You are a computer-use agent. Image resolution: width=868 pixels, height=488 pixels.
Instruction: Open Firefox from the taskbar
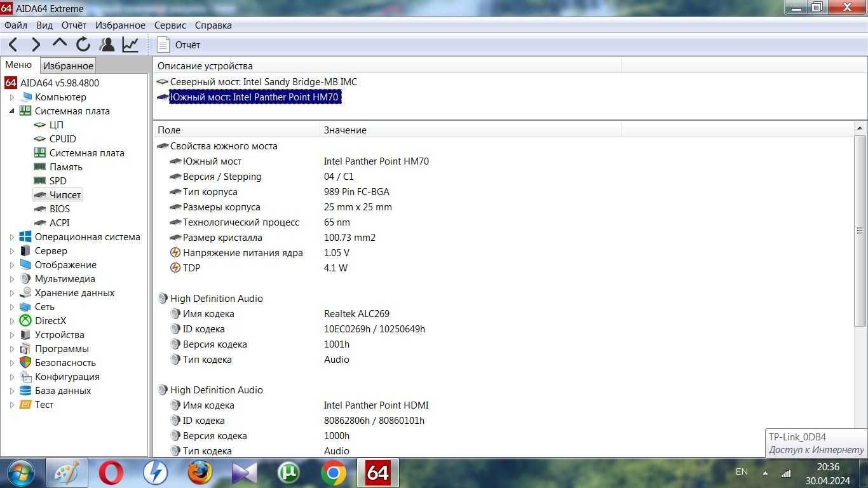(x=200, y=473)
